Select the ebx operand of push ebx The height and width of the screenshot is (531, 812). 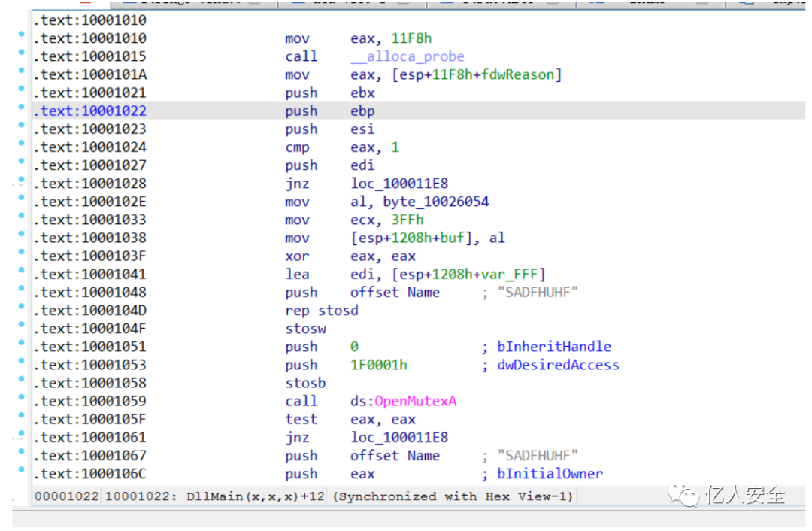pos(362,93)
